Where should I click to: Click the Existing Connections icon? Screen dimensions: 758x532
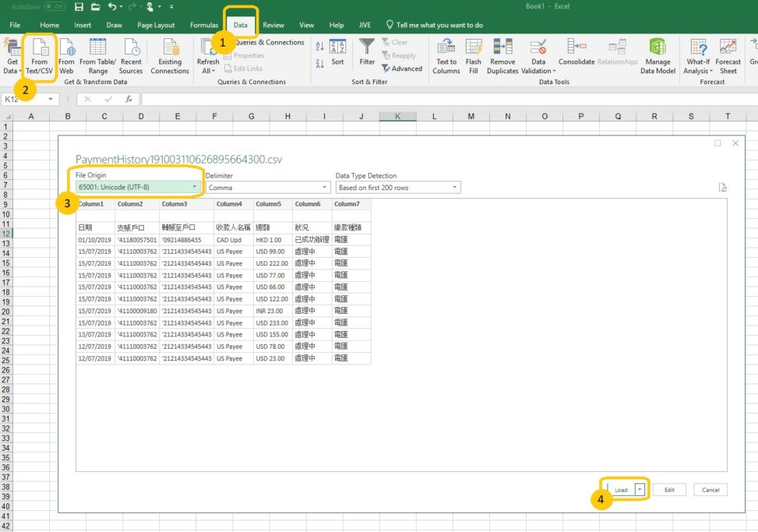pyautogui.click(x=170, y=55)
